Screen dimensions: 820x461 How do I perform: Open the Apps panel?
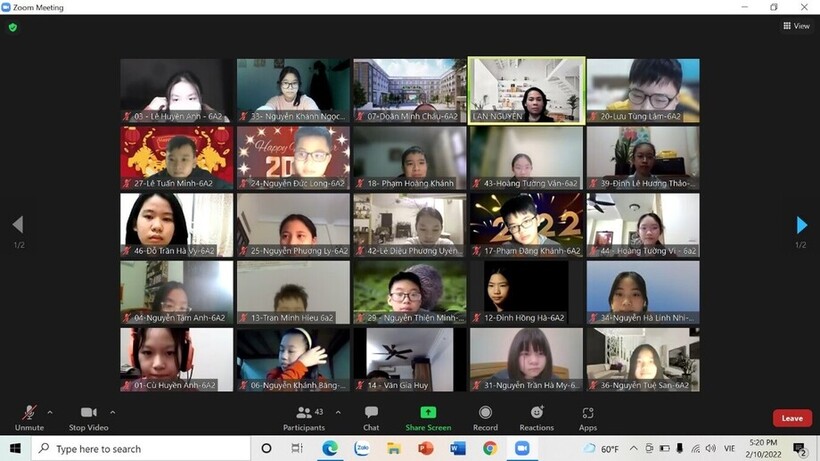588,413
